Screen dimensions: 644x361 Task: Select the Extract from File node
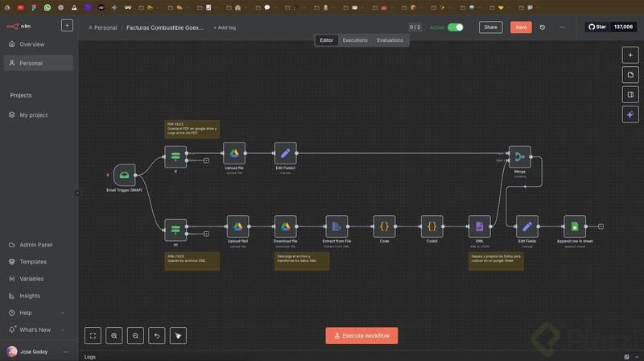336,226
